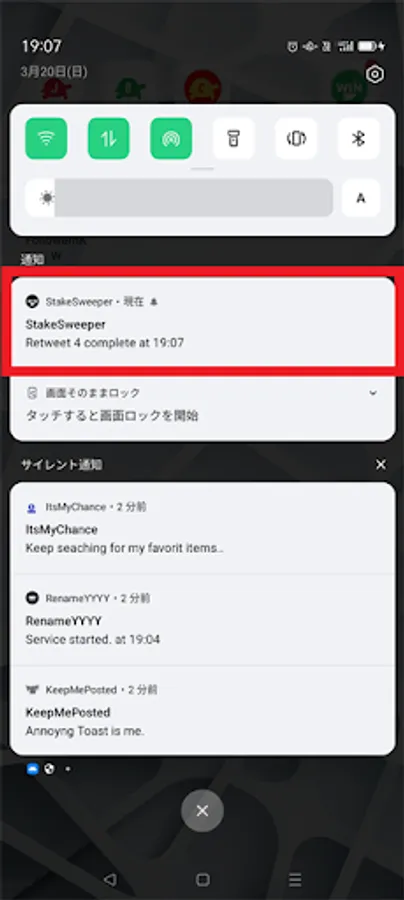Tap the home navigation button
The width and height of the screenshot is (404, 900).
pos(202,879)
